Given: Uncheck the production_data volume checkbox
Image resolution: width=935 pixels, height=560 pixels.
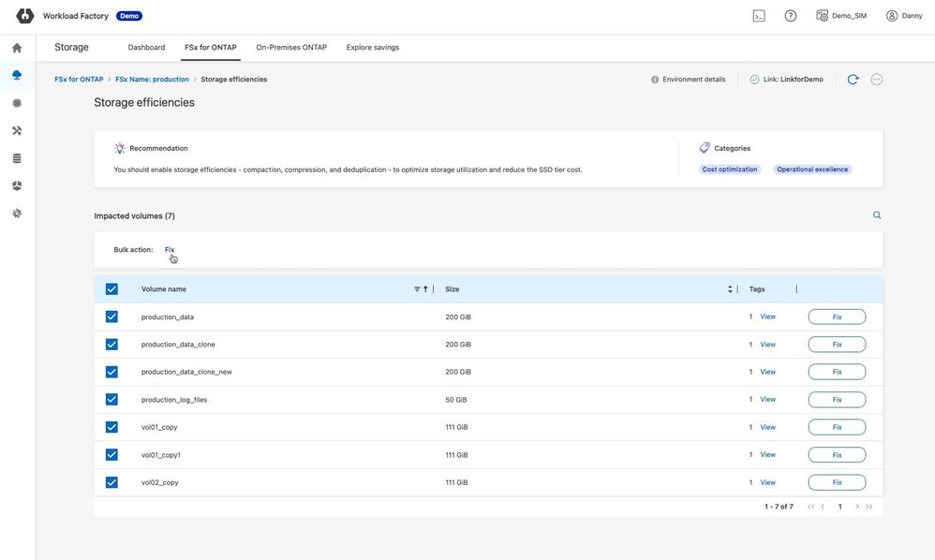Looking at the screenshot, I should point(111,317).
